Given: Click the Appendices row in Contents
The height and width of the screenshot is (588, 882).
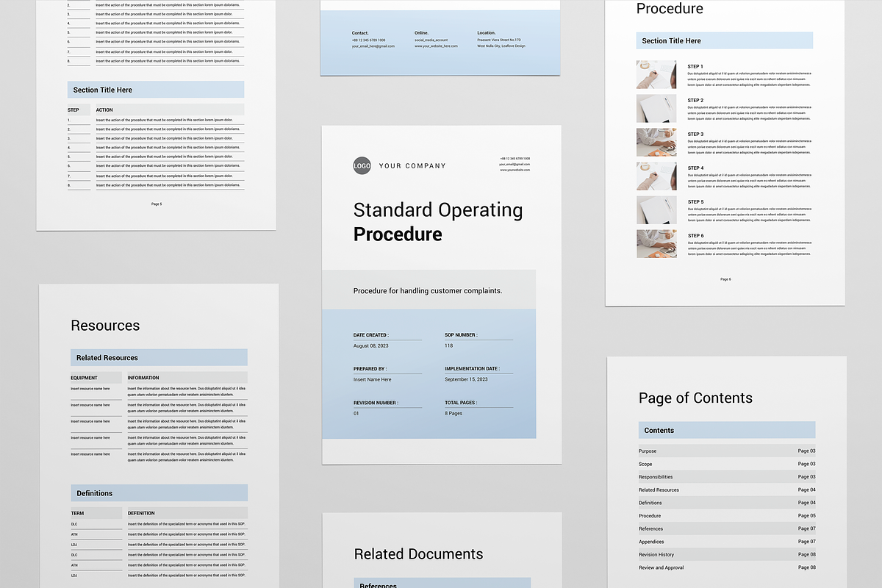Looking at the screenshot, I should [727, 542].
